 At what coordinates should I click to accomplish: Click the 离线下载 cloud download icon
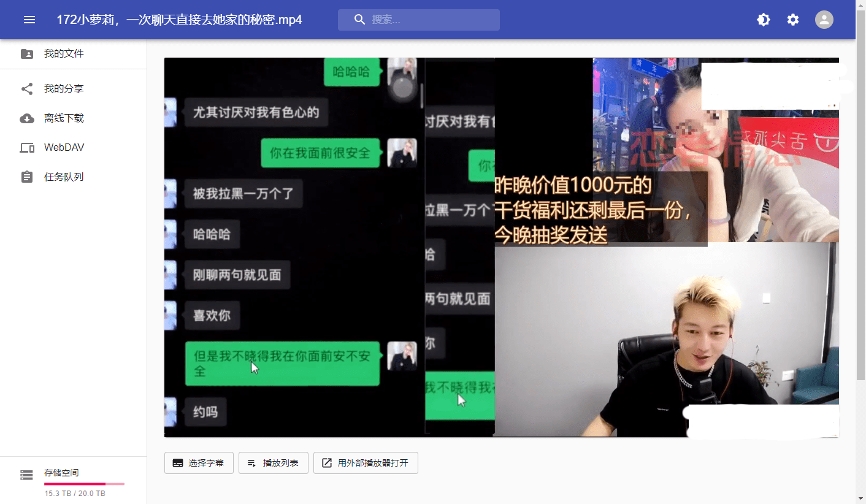click(27, 118)
